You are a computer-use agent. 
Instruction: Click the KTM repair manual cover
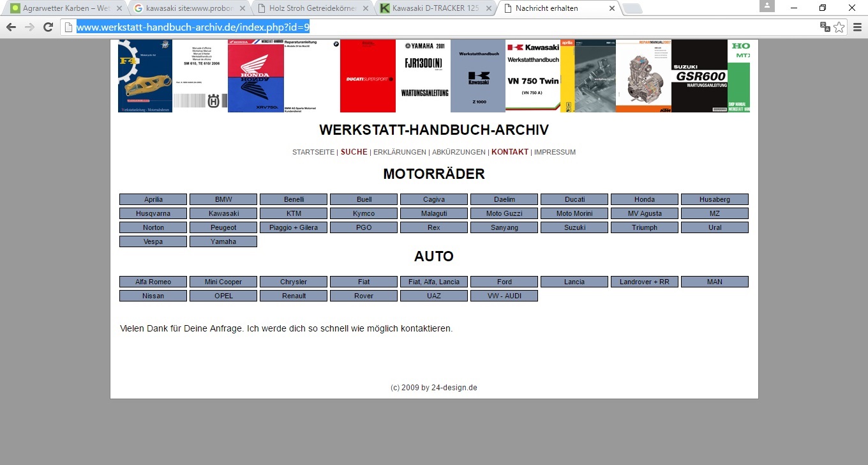(643, 76)
